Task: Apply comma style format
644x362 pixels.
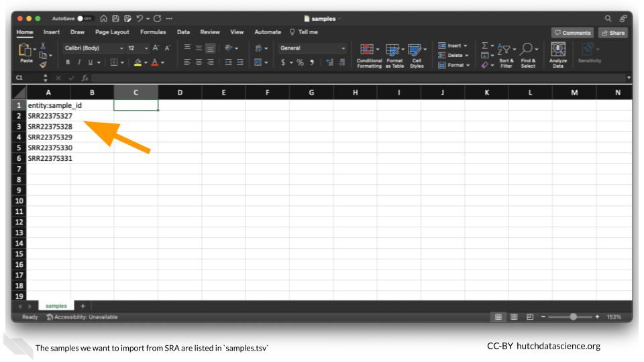Action: tap(312, 62)
